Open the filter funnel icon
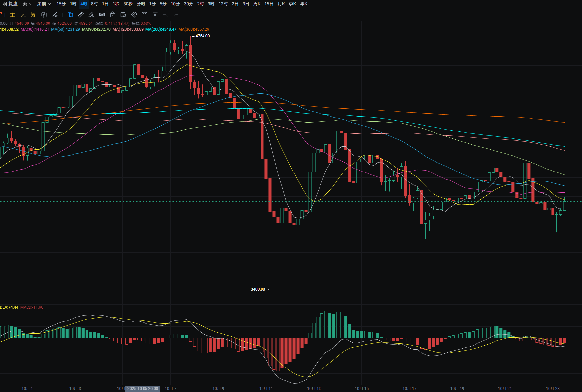Screen dimensions: 582x392 [x=145, y=15]
